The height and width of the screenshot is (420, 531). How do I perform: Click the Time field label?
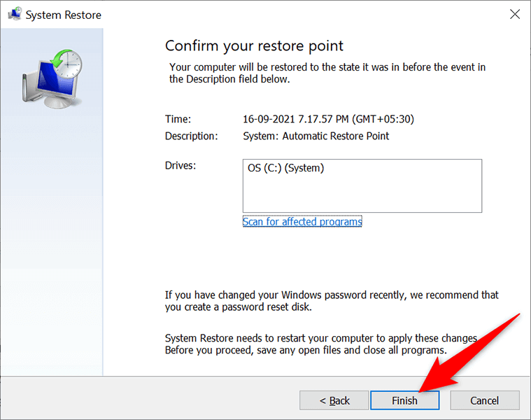[x=178, y=119]
